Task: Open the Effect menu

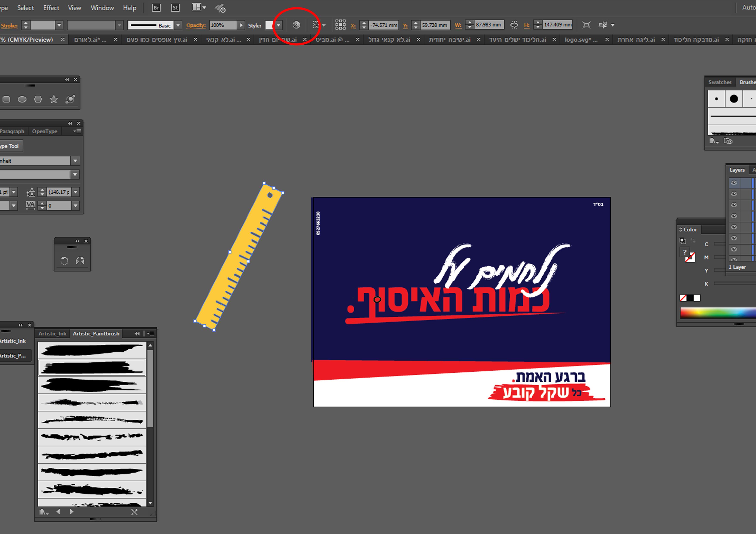Action: click(x=51, y=8)
